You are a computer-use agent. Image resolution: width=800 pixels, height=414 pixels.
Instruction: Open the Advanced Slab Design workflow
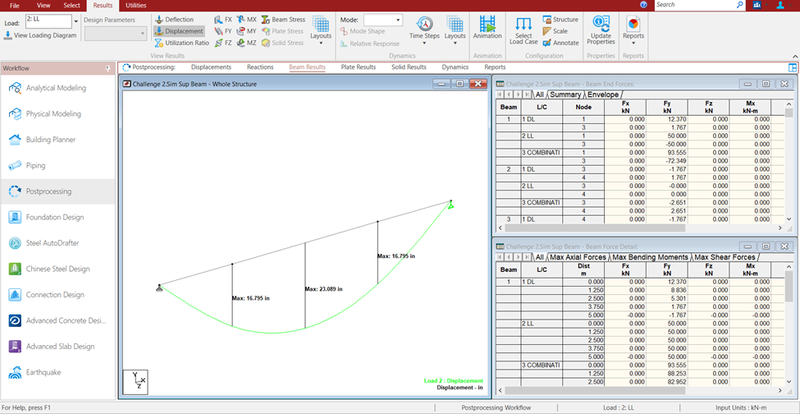[x=58, y=347]
